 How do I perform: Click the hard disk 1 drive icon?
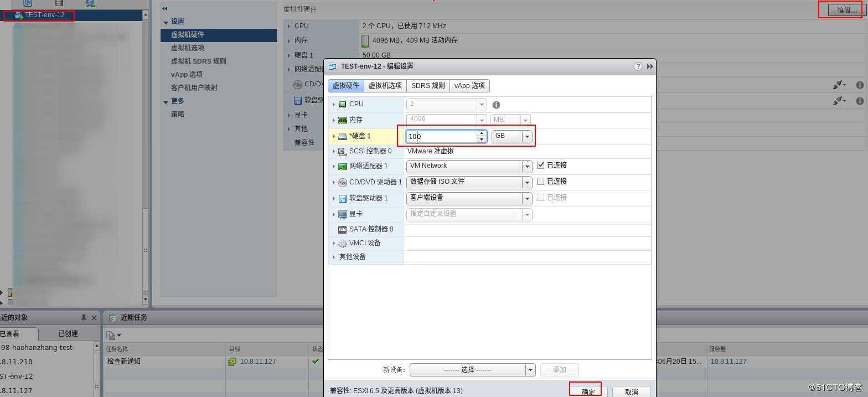tap(343, 136)
